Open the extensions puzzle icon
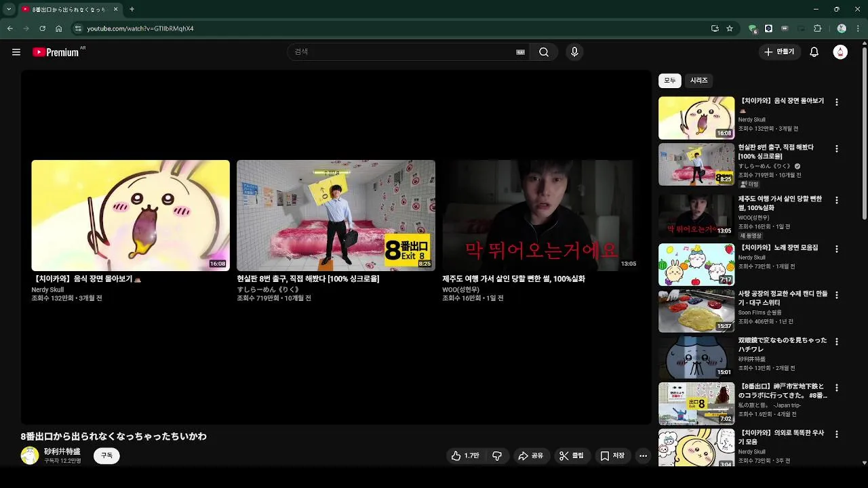The width and height of the screenshot is (868, 488). [817, 28]
